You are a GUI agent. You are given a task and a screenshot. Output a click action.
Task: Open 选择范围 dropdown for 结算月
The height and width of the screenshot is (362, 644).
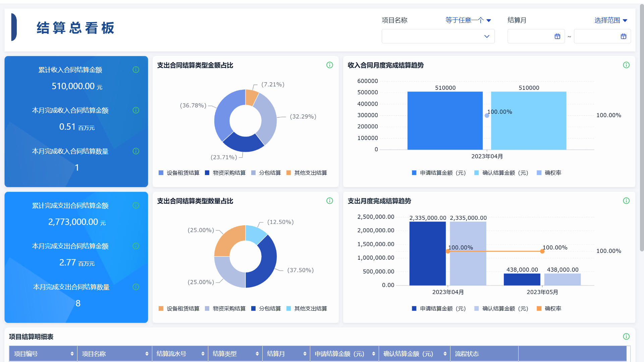click(610, 20)
